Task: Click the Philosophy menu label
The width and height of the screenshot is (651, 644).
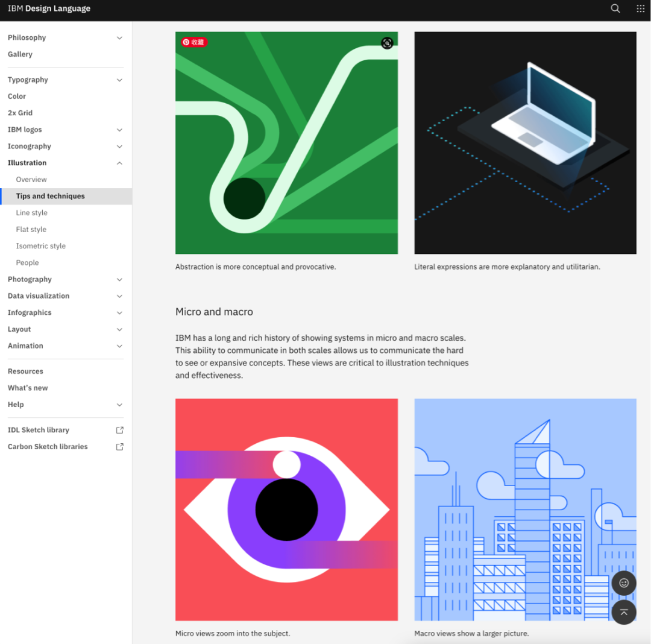Action: 27,37
